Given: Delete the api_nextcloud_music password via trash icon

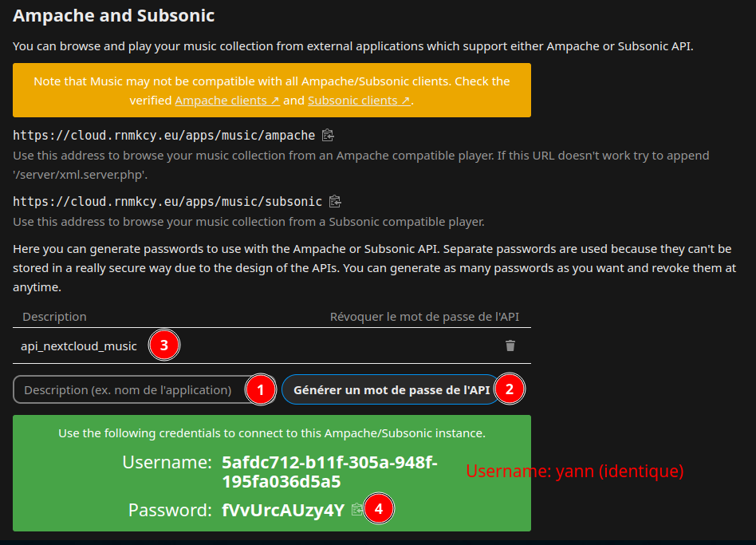Looking at the screenshot, I should click(x=510, y=346).
